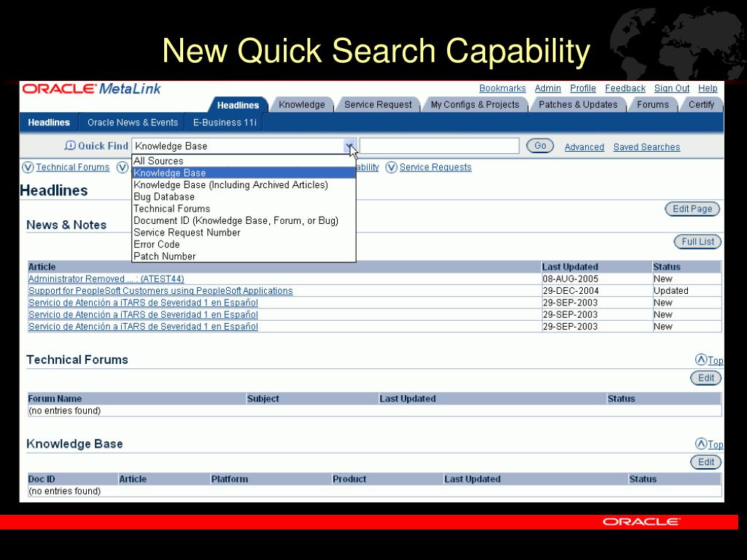Click the Oracle MetaLink logo
The height and width of the screenshot is (560, 747).
click(x=91, y=89)
